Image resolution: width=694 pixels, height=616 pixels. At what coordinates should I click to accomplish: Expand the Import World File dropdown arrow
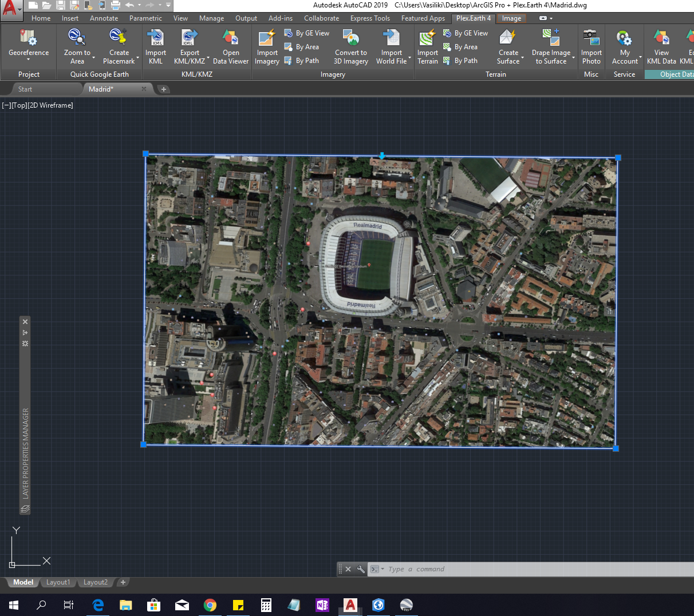[x=410, y=57]
